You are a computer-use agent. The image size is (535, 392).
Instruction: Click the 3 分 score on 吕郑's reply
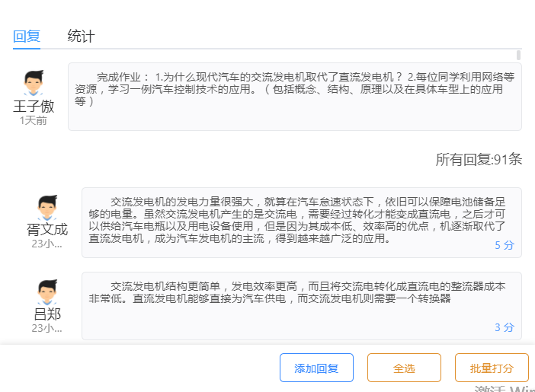click(x=505, y=327)
